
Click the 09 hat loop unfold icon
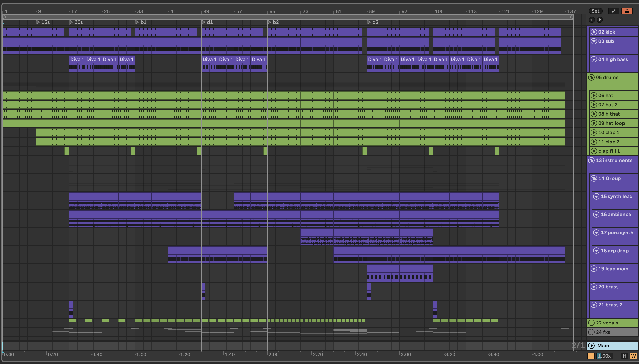594,123
